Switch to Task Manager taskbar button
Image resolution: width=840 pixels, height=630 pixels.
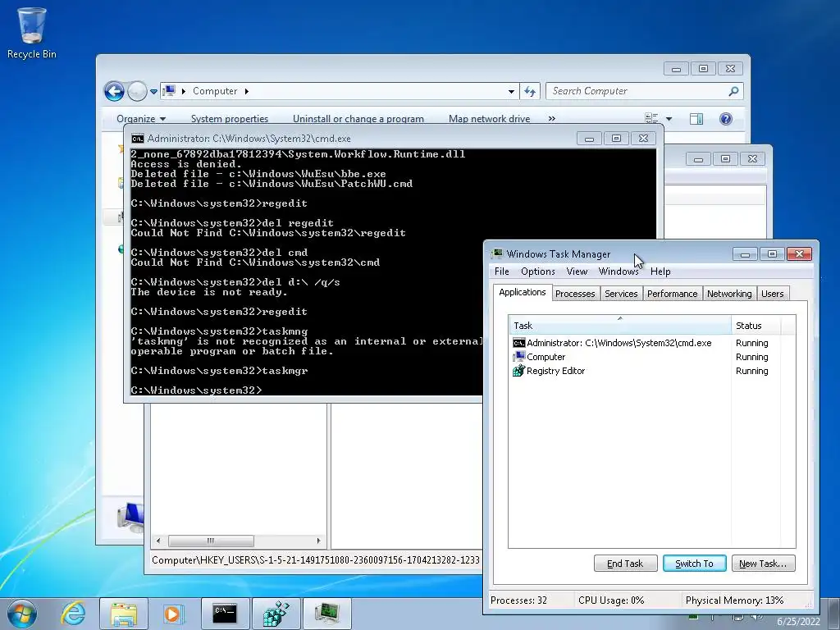[x=326, y=614]
